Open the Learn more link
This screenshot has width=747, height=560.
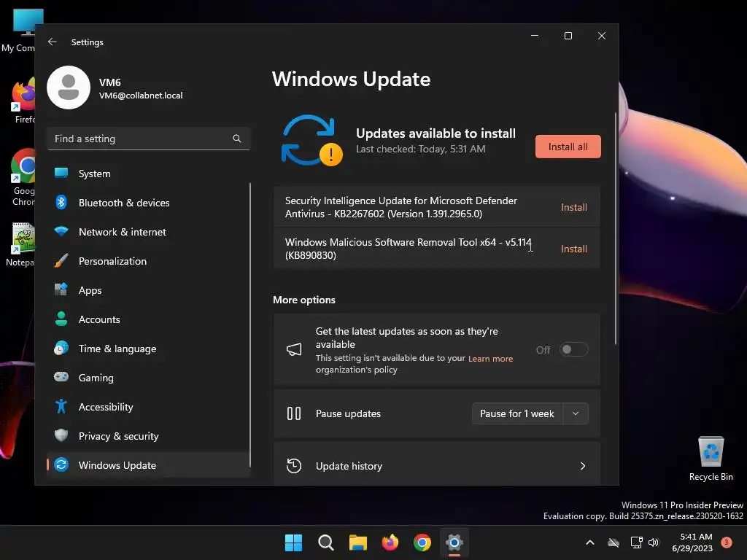[490, 359]
